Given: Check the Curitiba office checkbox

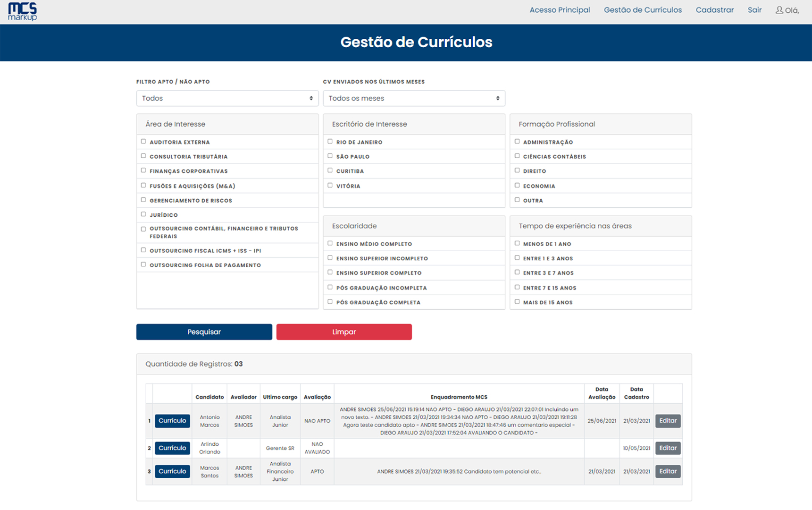Looking at the screenshot, I should 330,170.
